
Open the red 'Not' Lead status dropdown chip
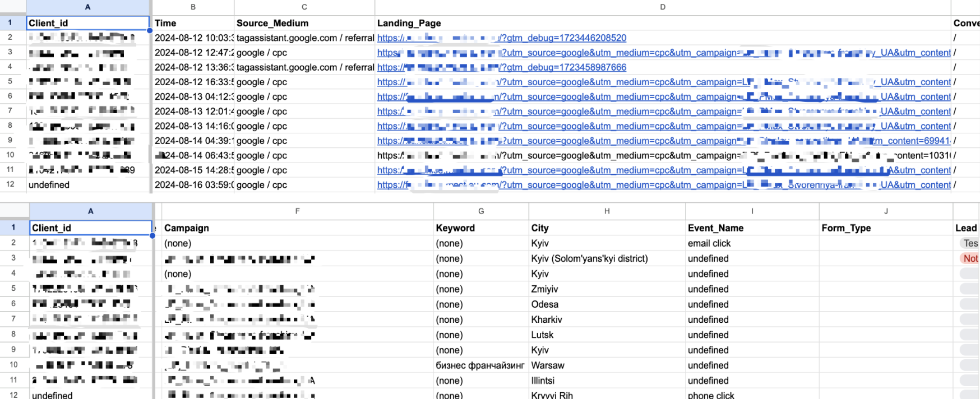969,258
